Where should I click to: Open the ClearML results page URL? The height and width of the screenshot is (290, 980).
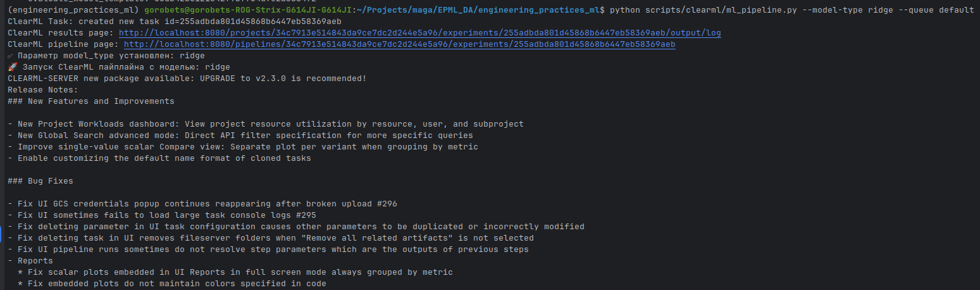(x=419, y=33)
